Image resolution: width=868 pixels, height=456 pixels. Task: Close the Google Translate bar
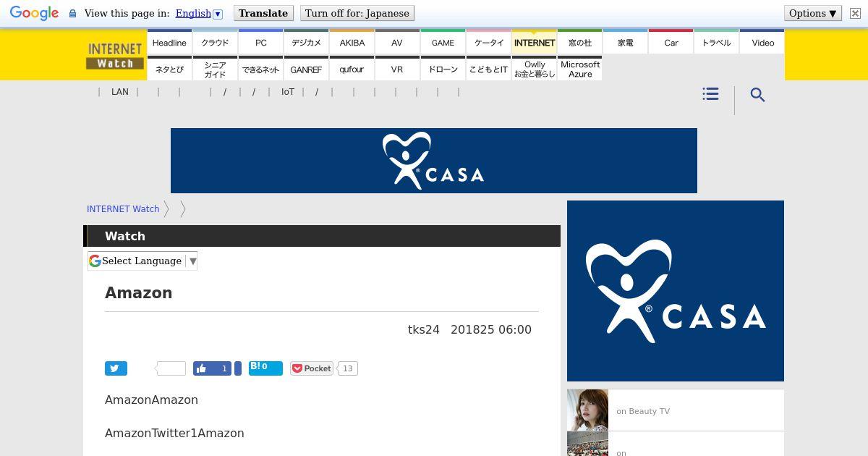tap(855, 13)
